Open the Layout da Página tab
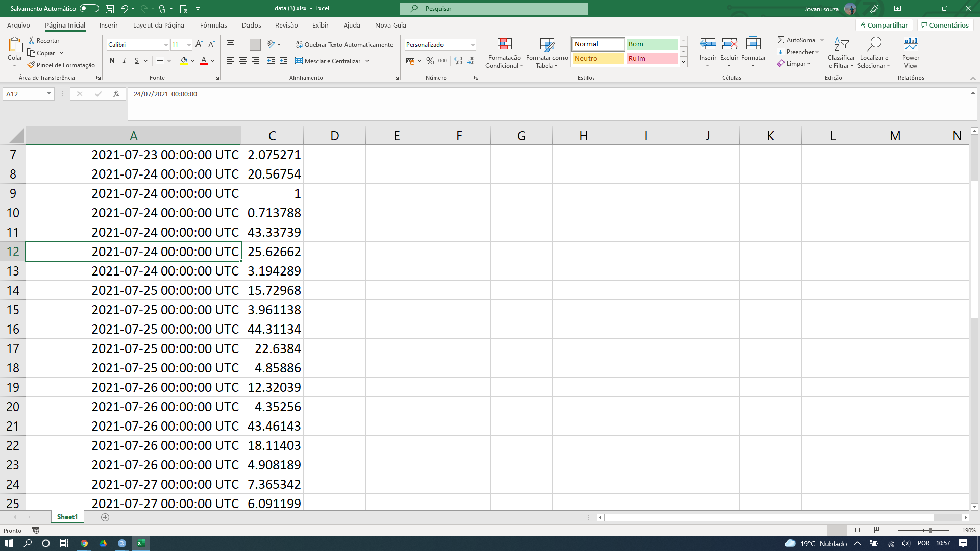This screenshot has width=980, height=551. tap(159, 25)
